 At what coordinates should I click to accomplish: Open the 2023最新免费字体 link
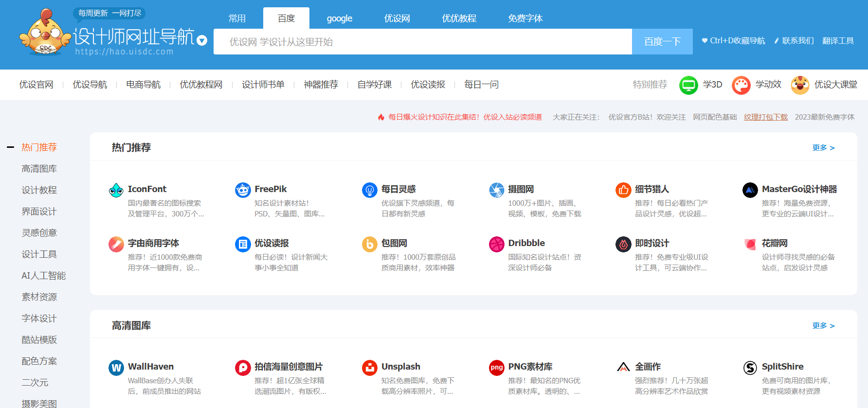(x=825, y=117)
